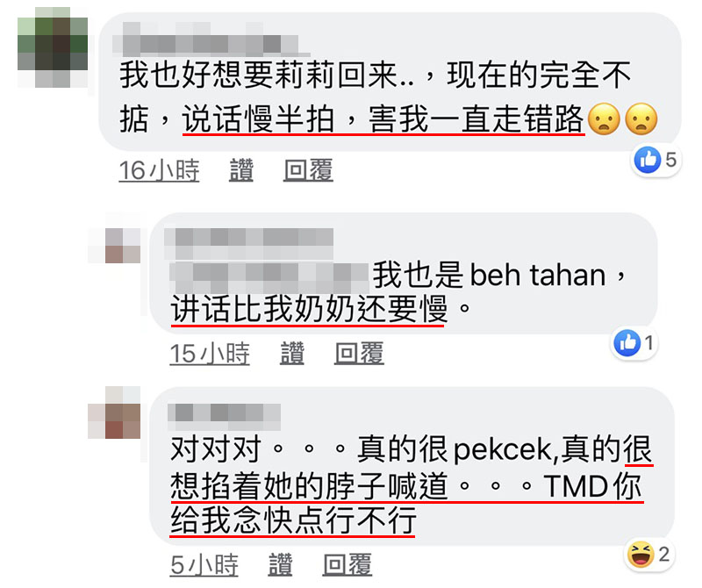Viewport: 702px width, 588px height.
Task: Click the thumbs-up reaction showing 1 like
Action: (634, 343)
